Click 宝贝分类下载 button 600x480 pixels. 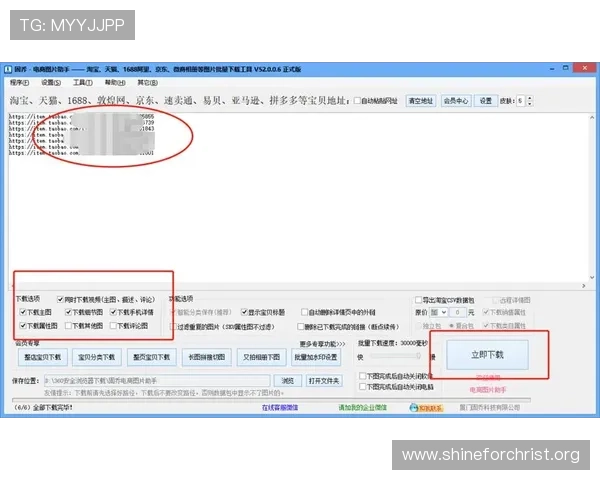pyautogui.click(x=96, y=357)
